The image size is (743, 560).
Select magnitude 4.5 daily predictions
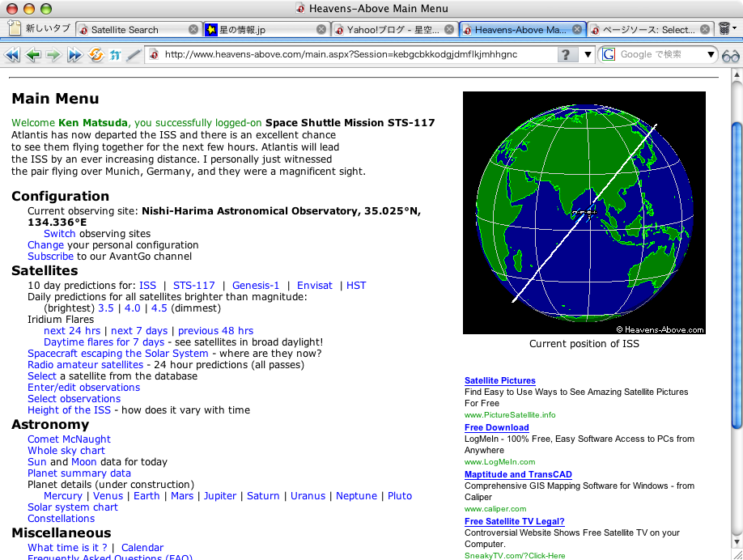tap(159, 308)
